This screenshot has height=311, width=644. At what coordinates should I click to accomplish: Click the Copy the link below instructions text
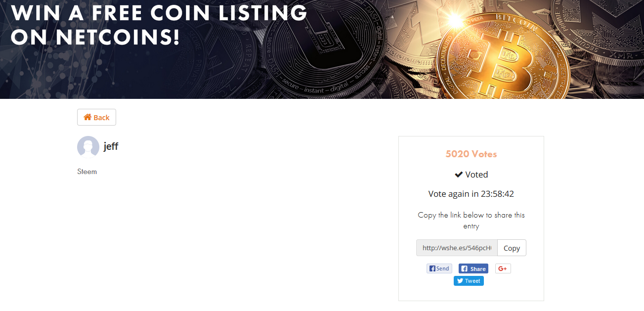[471, 221]
